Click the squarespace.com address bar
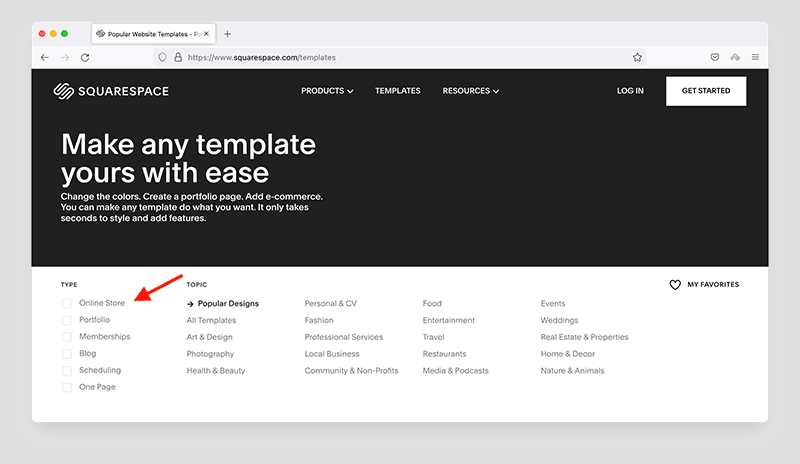This screenshot has height=464, width=800. click(x=401, y=57)
